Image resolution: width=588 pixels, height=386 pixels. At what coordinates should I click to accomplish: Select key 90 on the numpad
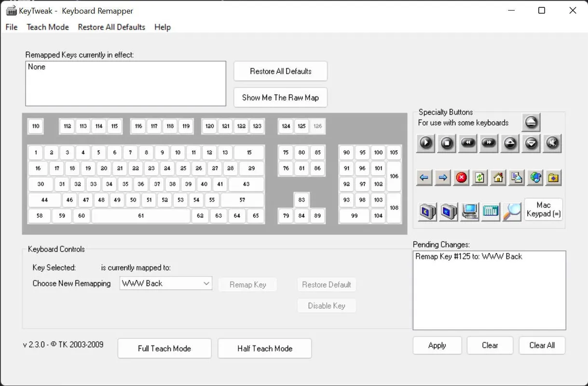346,153
